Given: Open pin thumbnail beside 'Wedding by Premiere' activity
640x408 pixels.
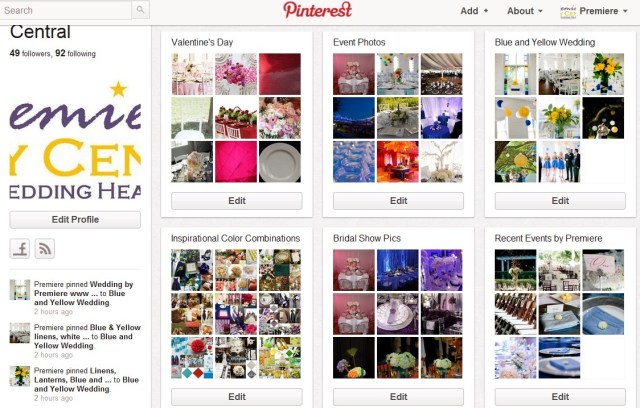Looking at the screenshot, I should 20,290.
